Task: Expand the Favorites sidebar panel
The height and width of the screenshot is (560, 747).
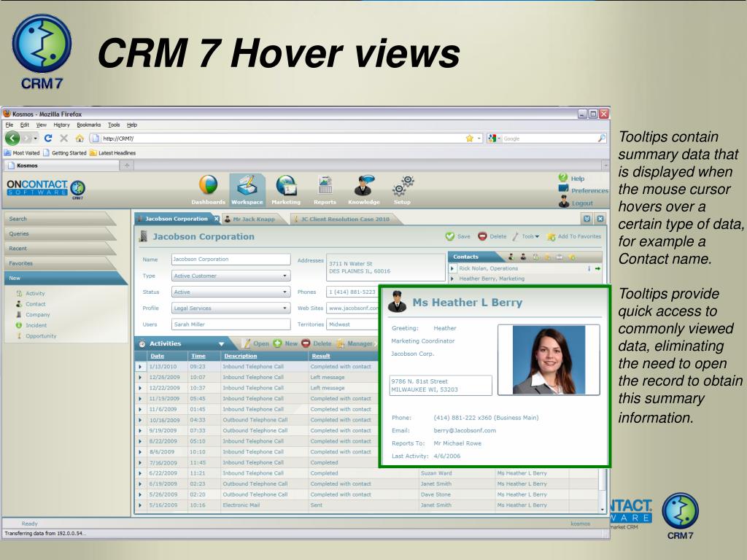Action: [60, 262]
